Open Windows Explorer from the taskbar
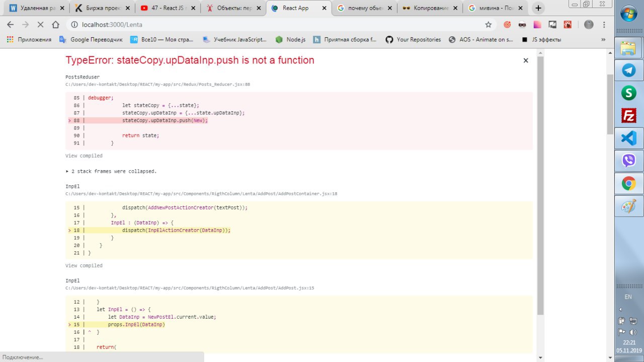Image resolution: width=644 pixels, height=362 pixels. tap(628, 48)
